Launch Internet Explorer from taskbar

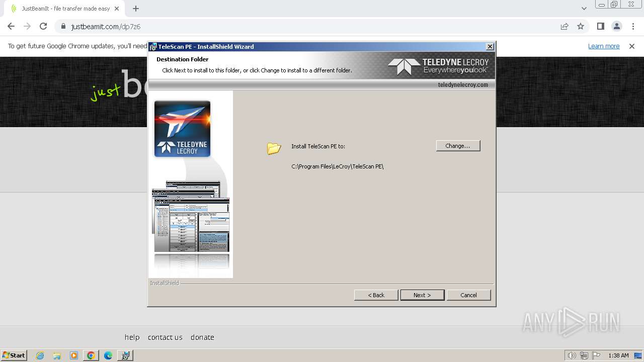coord(40,355)
